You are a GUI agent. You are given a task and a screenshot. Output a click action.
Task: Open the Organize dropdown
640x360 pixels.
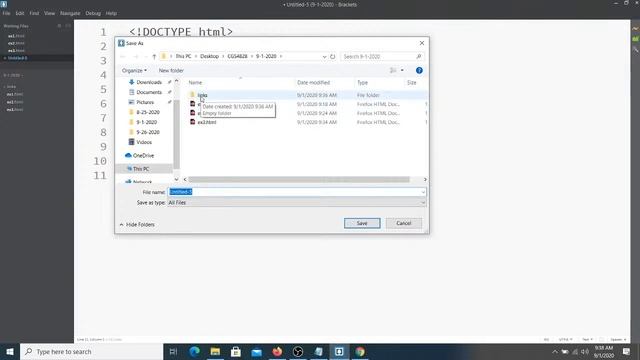134,71
